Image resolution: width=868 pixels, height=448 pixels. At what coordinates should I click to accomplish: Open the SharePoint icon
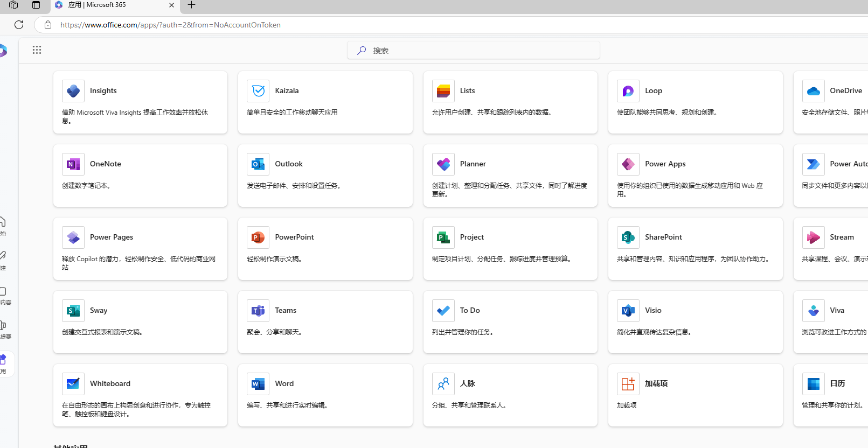pyautogui.click(x=628, y=237)
